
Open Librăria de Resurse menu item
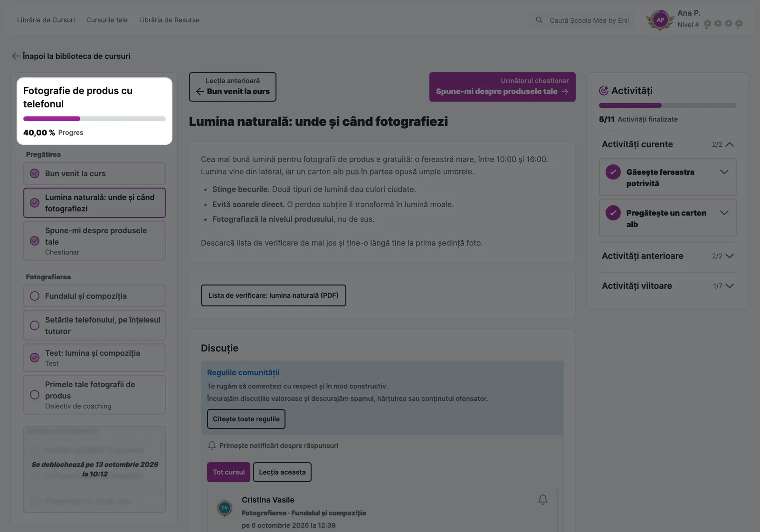(169, 20)
